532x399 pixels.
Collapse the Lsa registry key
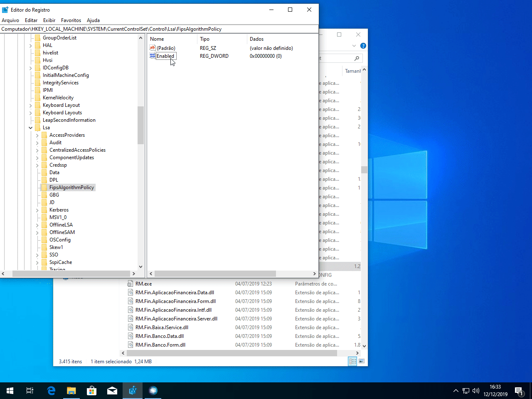[x=31, y=128]
